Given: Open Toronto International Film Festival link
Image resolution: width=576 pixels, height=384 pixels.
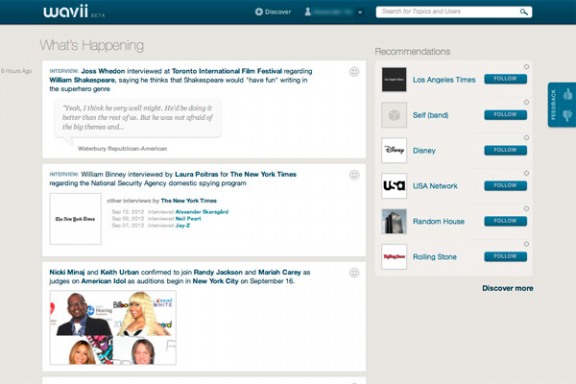Looking at the screenshot, I should tap(227, 71).
